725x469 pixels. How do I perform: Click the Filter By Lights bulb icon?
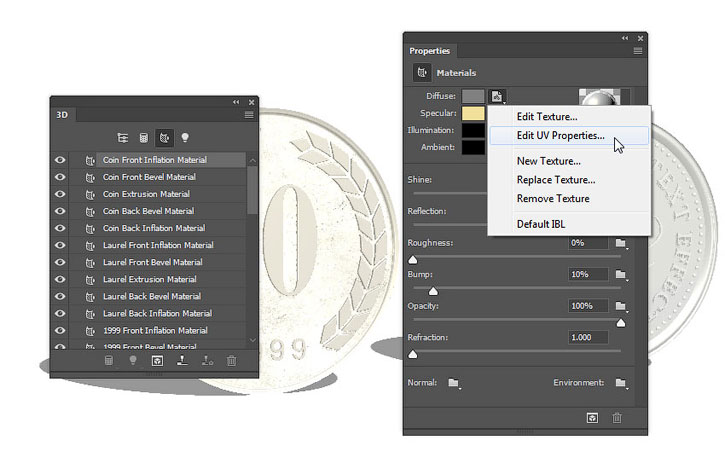(x=184, y=138)
